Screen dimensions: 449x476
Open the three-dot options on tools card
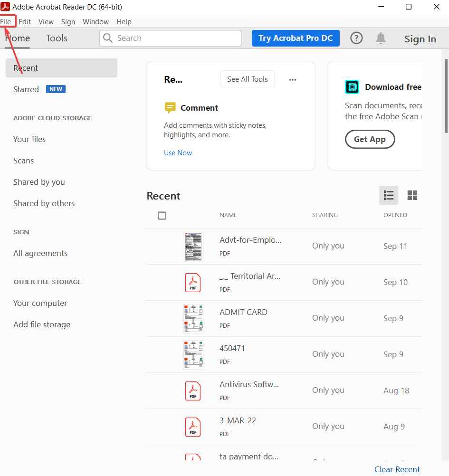tap(293, 79)
